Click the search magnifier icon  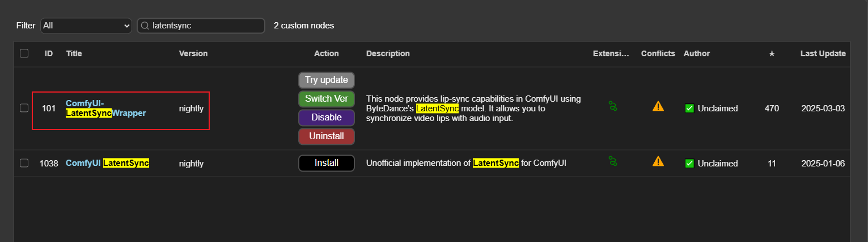tap(145, 26)
